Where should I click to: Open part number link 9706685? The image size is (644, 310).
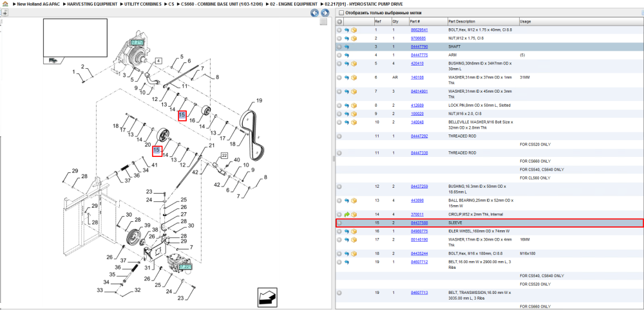click(418, 39)
